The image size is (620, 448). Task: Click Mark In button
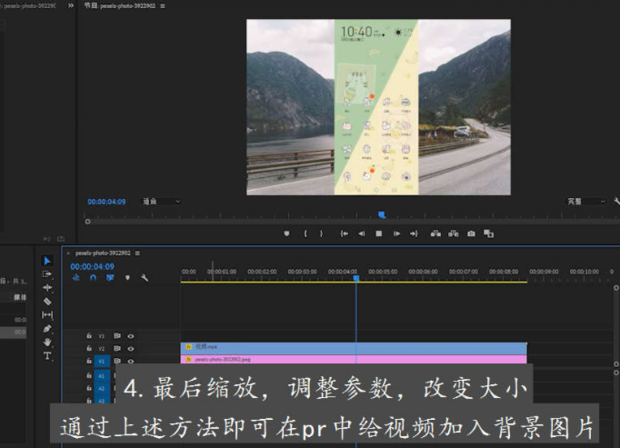coord(305,234)
